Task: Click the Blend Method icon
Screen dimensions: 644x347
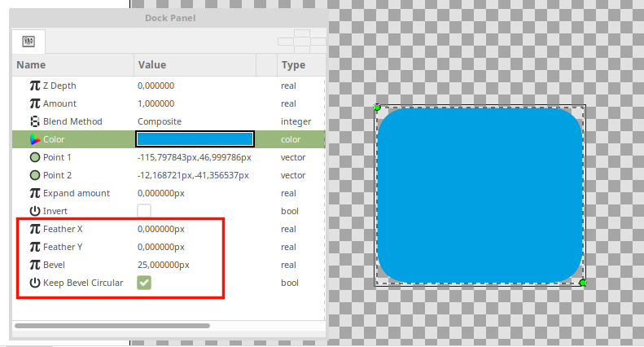Action: 35,121
